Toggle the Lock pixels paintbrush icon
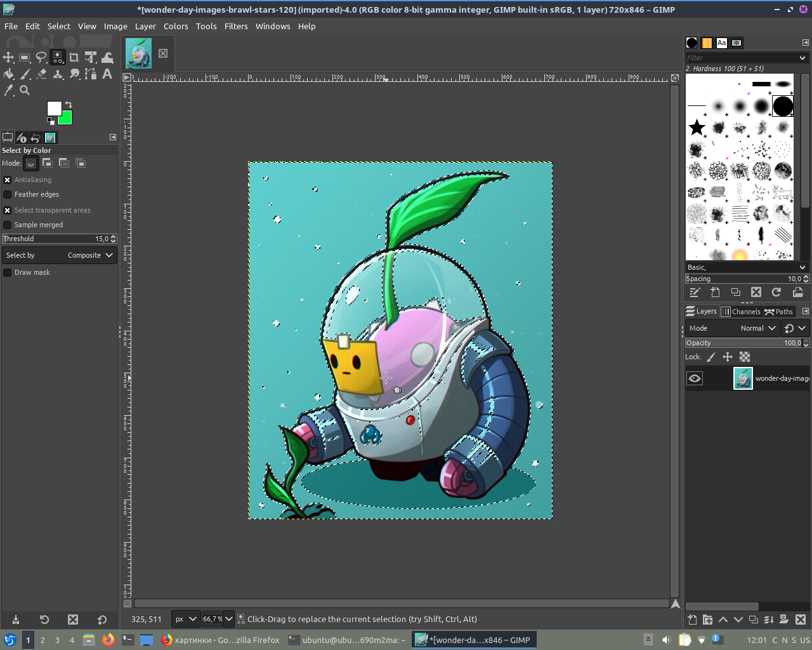The image size is (812, 650). (710, 357)
